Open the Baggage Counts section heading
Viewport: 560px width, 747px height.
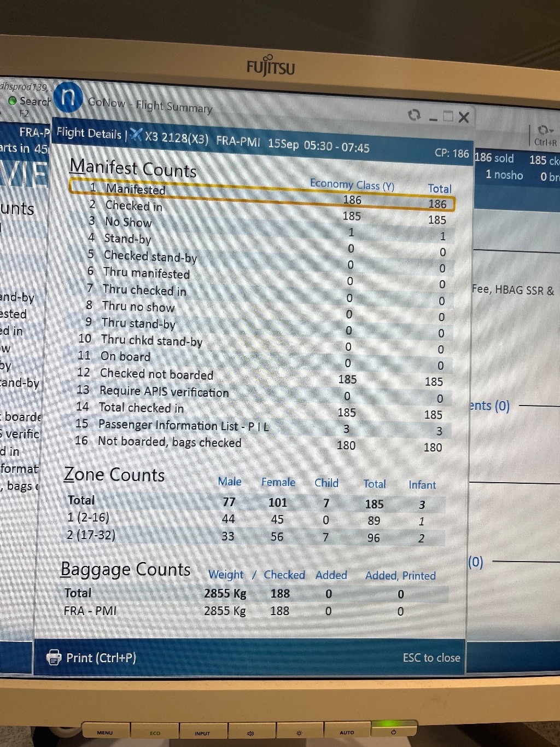(x=125, y=570)
